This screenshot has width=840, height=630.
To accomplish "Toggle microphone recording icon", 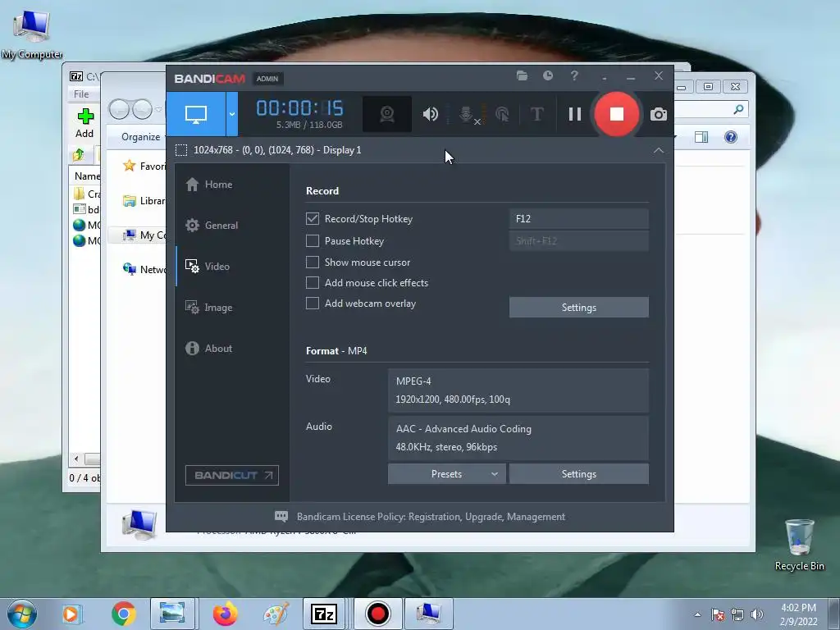I will tap(467, 113).
